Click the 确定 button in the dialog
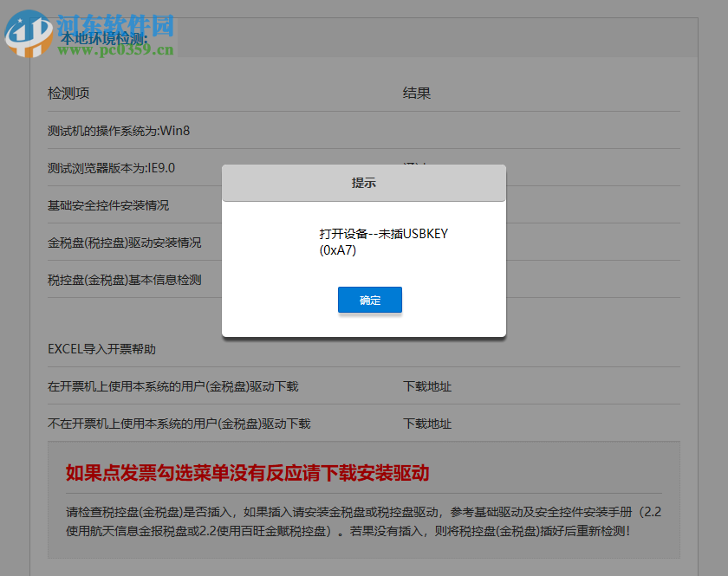The image size is (728, 576). (370, 300)
